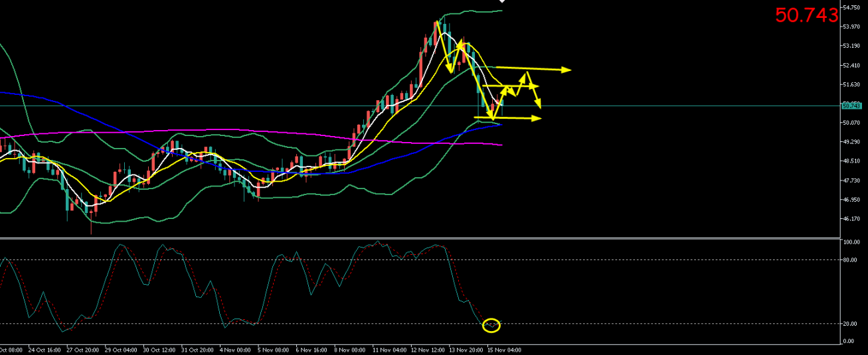The height and width of the screenshot is (355, 868).
Task: Click the 100.00 level on oscillator scale
Action: (x=851, y=242)
